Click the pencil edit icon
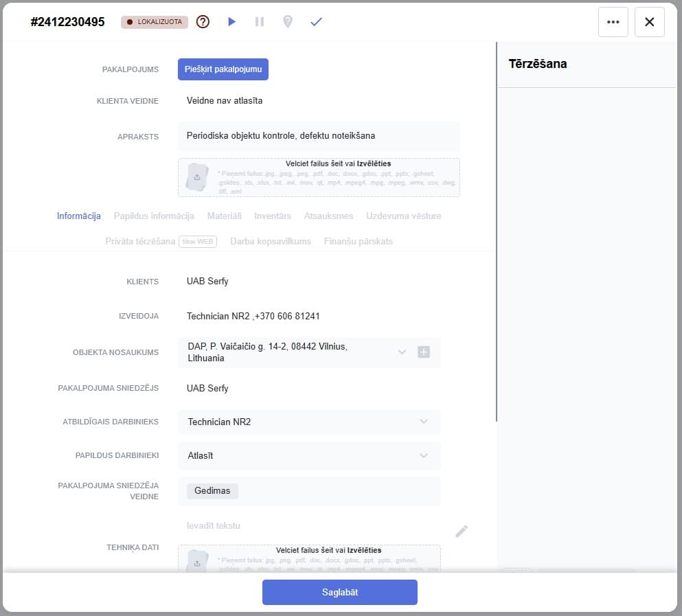Viewport: 682px width, 616px height. tap(462, 531)
